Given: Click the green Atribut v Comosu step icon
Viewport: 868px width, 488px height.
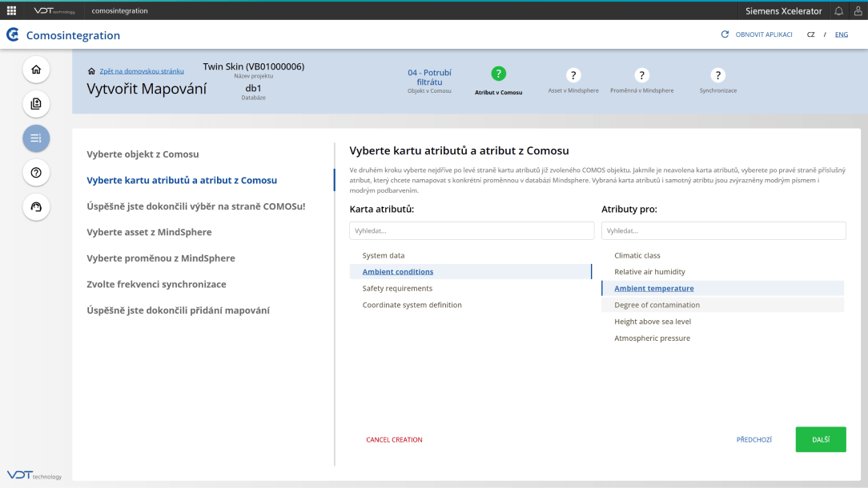Looking at the screenshot, I should coord(498,74).
